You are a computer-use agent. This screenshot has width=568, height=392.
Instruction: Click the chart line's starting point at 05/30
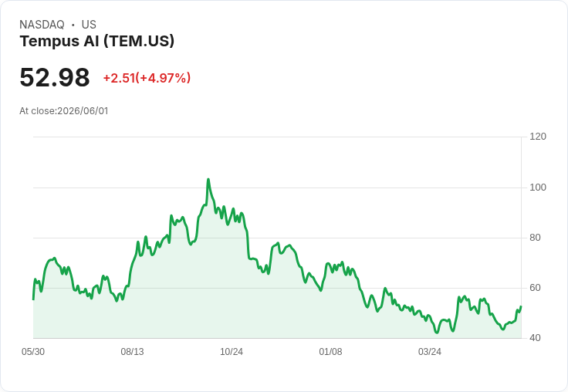33,299
